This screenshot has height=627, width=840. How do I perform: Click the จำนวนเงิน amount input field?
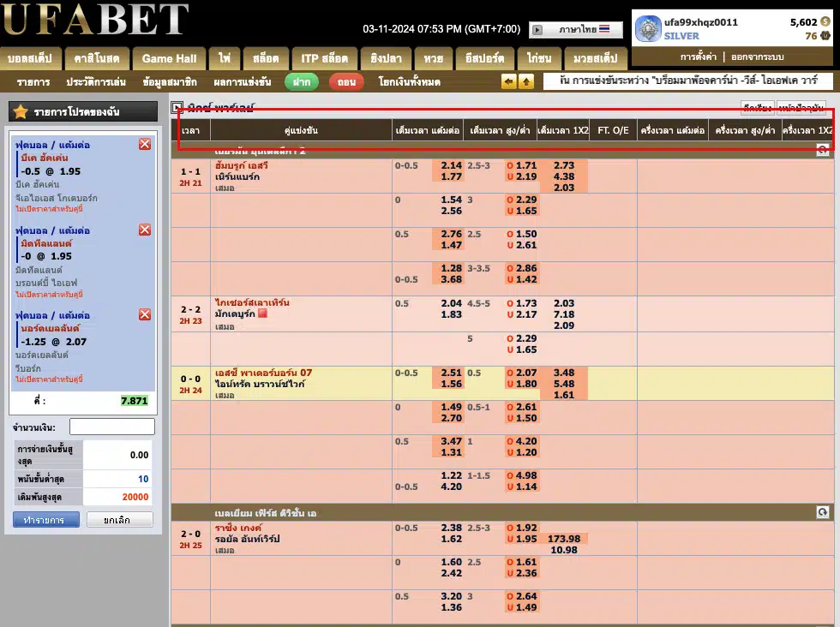click(112, 427)
